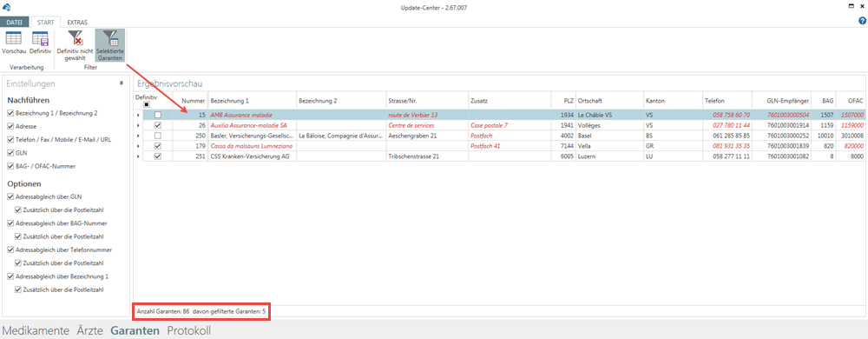Select cell 'Centre de services'
868x339 pixels.
tap(427, 125)
